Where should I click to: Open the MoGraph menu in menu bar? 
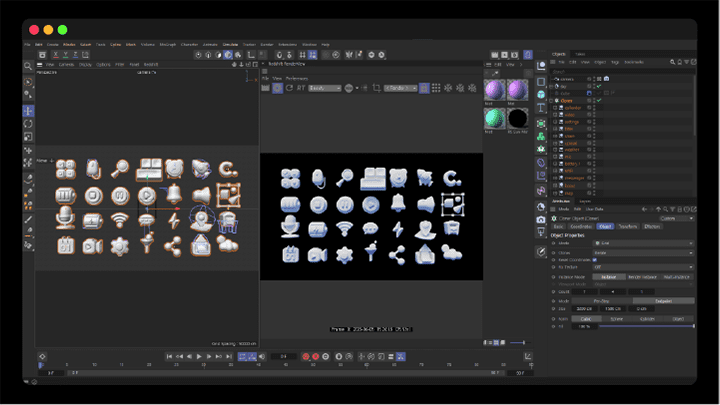(168, 45)
